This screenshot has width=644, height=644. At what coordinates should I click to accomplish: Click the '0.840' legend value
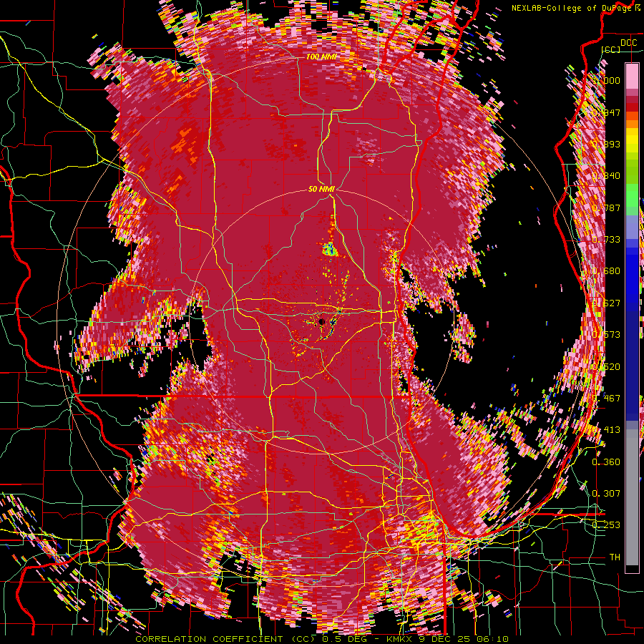tap(606, 175)
